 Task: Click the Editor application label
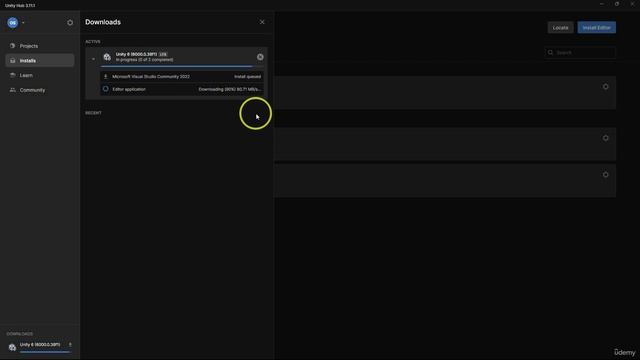tap(129, 89)
